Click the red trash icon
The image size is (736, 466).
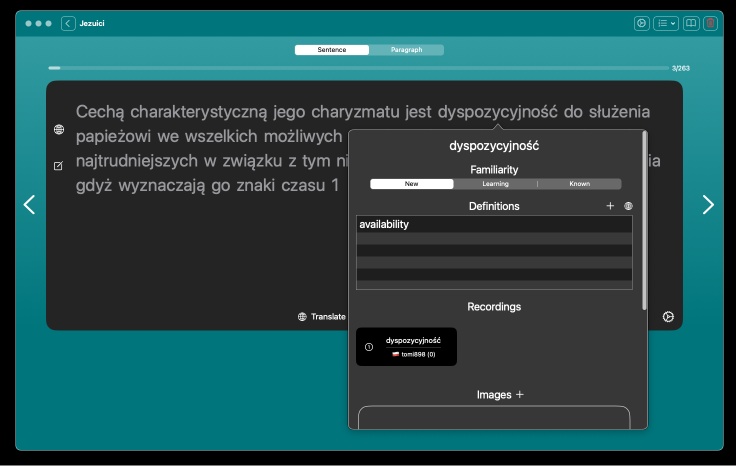coord(710,23)
